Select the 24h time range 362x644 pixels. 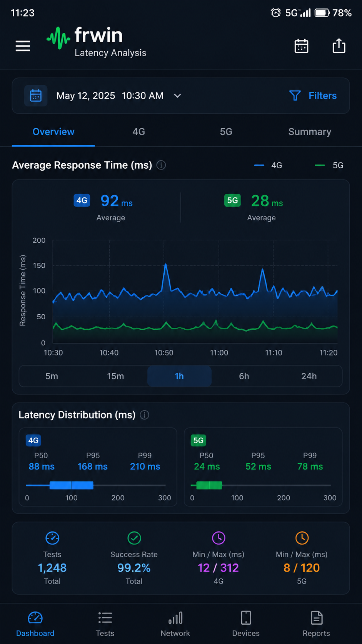click(x=309, y=376)
